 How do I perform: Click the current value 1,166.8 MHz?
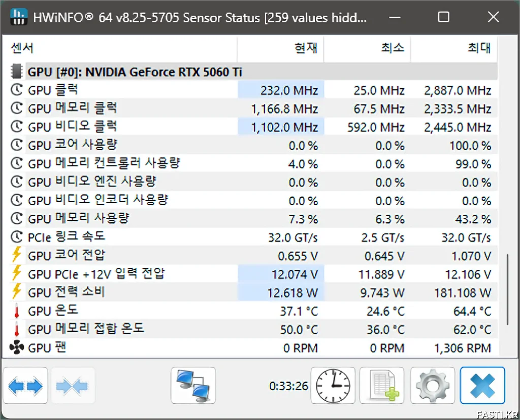click(284, 109)
